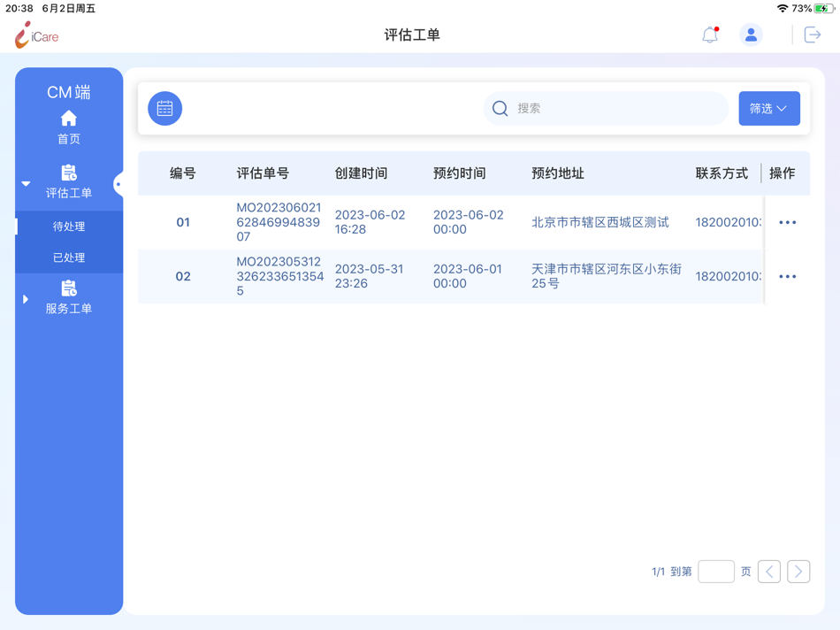Collapse the sidebar with the edge handle

(x=118, y=184)
